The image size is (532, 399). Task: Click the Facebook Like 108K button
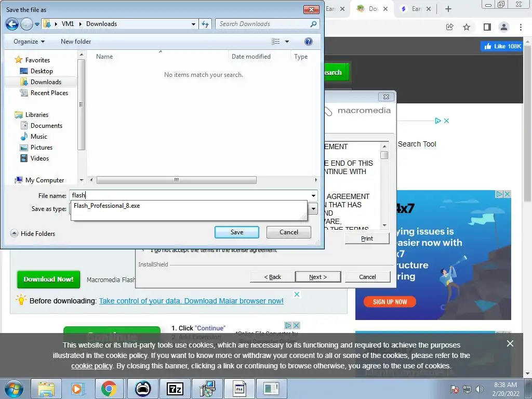click(502, 46)
